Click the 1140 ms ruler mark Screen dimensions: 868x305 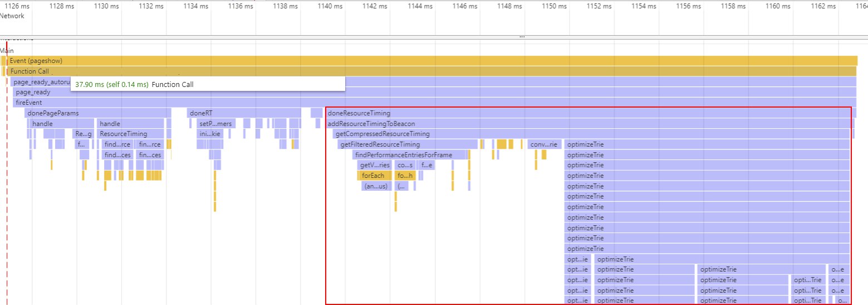[330, 6]
